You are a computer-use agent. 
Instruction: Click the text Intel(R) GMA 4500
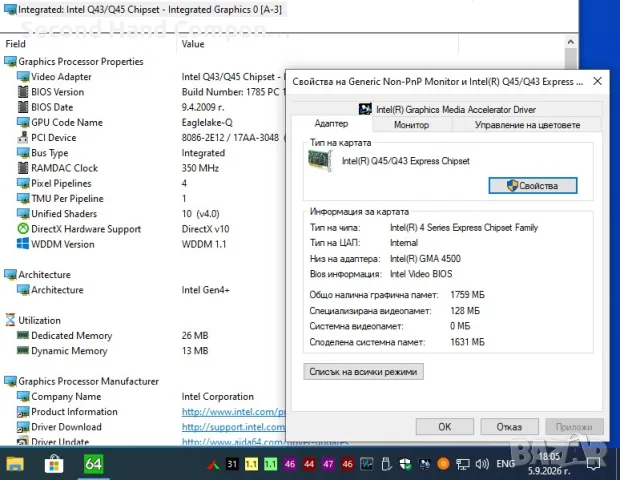[x=425, y=259]
